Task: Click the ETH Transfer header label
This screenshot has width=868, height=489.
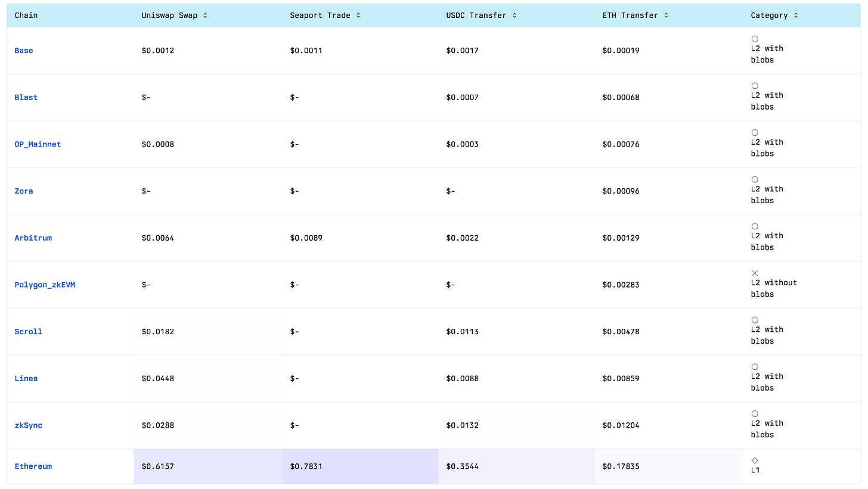Action: coord(631,15)
